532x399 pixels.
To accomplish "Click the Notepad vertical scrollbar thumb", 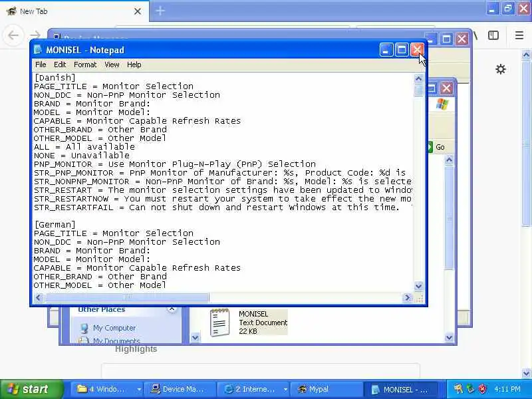I will point(418,90).
